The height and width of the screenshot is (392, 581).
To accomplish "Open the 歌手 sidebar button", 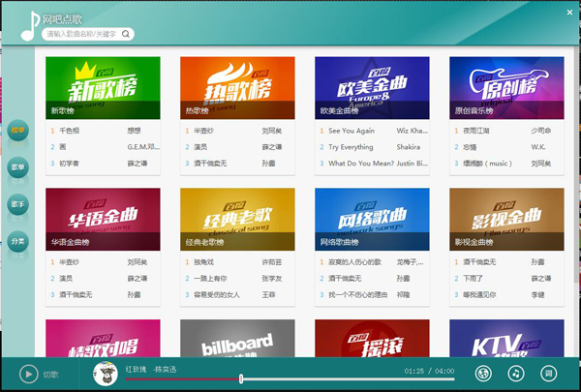I will point(17,204).
